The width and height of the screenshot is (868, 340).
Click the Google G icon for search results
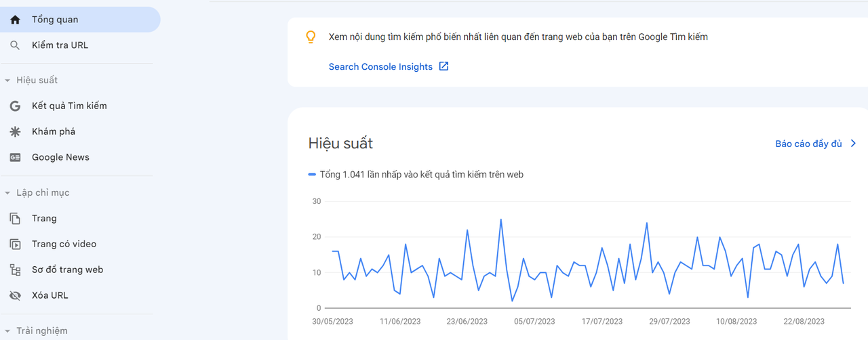coord(15,106)
